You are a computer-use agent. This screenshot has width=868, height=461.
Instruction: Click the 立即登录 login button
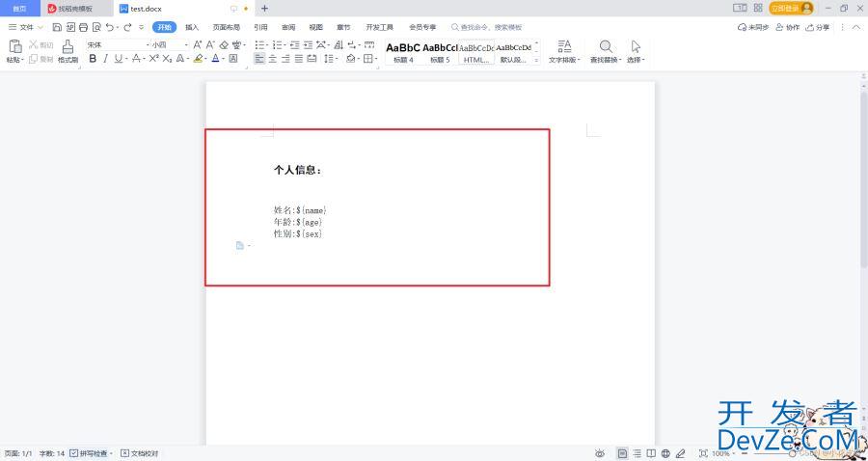(790, 8)
